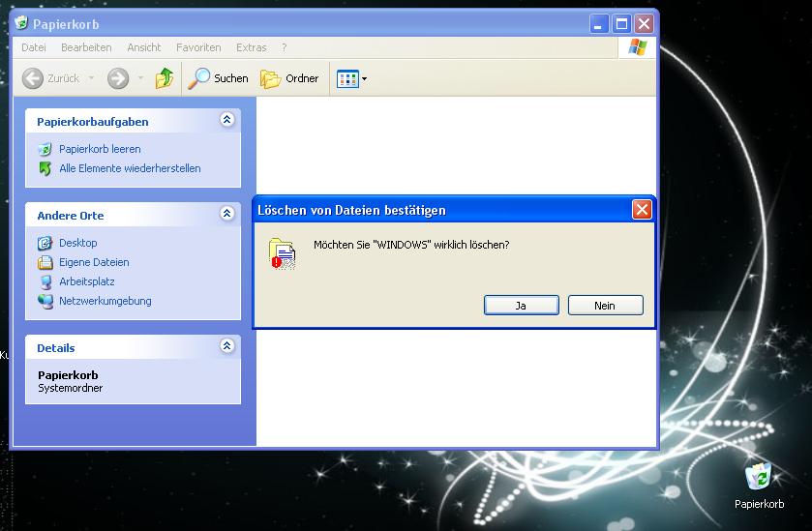Open the Zurück history dropdown arrow
This screenshot has height=531, width=812.
point(92,78)
